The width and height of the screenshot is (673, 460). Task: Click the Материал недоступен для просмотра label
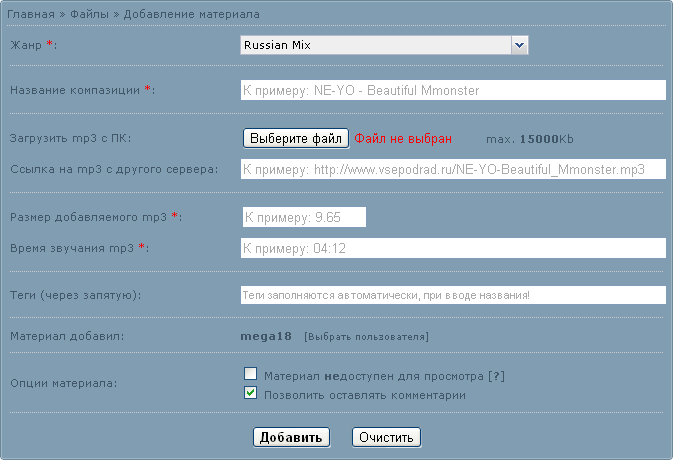coord(374,376)
